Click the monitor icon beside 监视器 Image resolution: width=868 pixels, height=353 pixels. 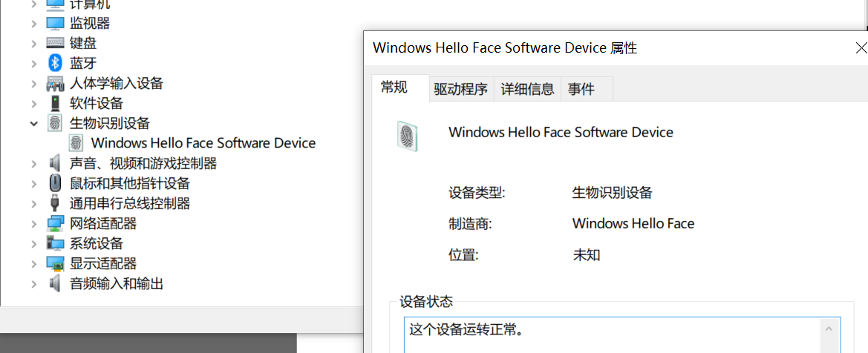[x=55, y=23]
